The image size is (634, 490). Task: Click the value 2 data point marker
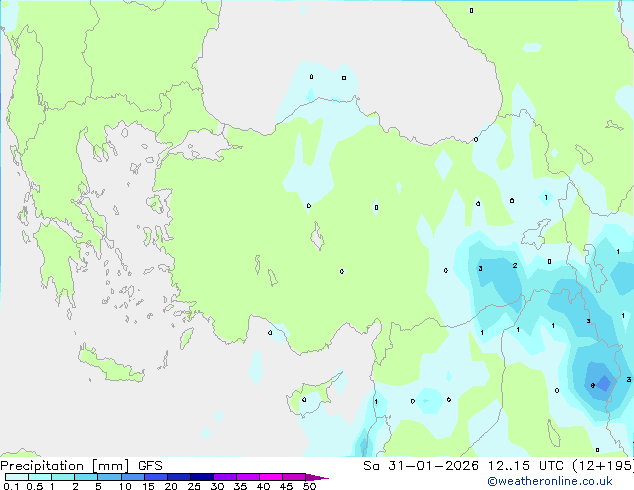click(x=515, y=266)
